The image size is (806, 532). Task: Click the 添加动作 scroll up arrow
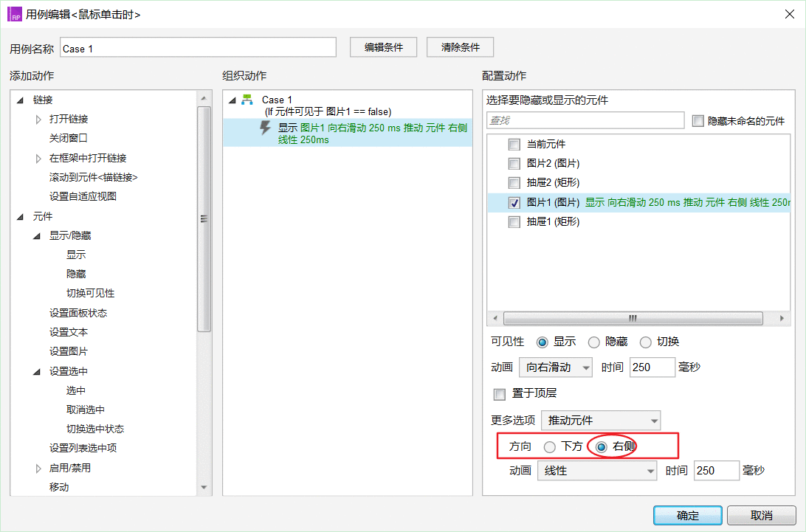(204, 97)
